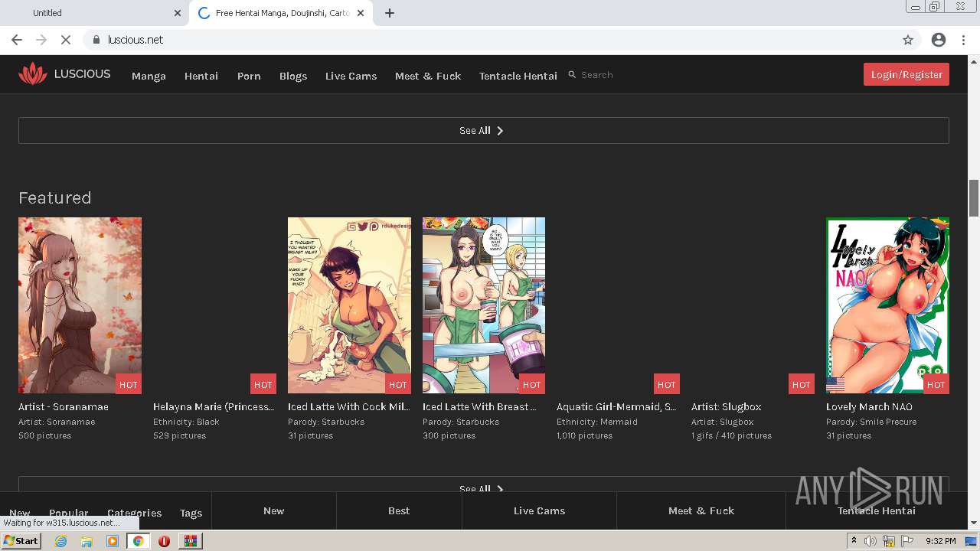This screenshot has width=980, height=551.
Task: Click the Featured section heading
Action: tap(54, 197)
